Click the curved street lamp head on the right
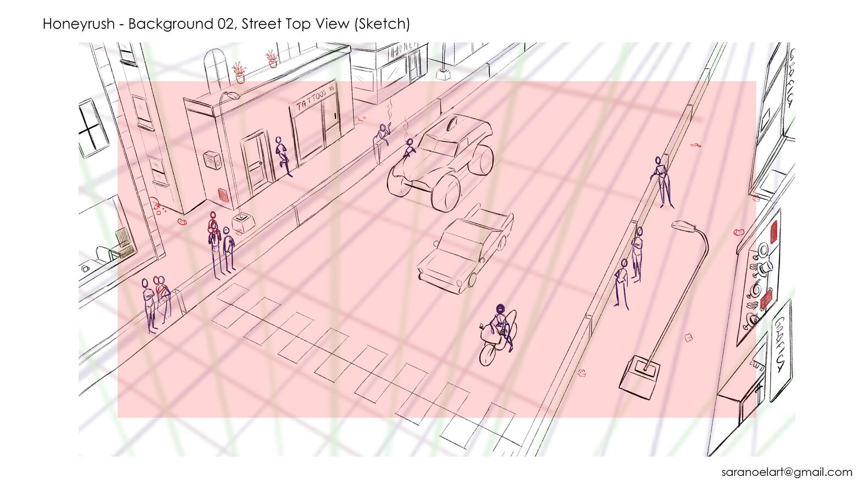This screenshot has width=868, height=488. coord(684,225)
